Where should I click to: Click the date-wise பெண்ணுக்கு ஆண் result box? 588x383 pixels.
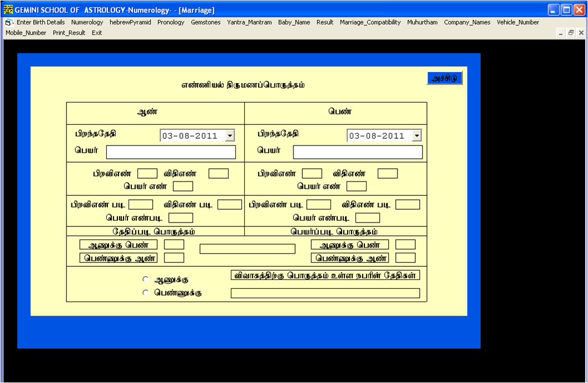pyautogui.click(x=174, y=258)
